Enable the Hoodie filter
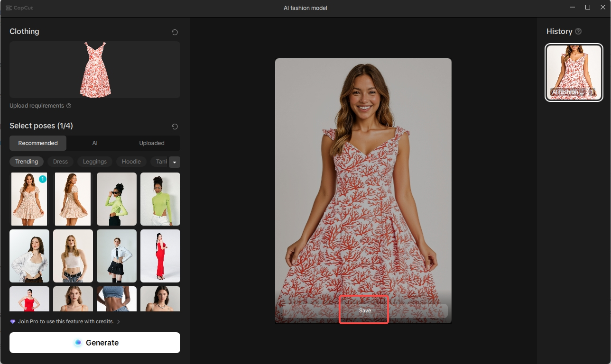611x364 pixels. pos(131,162)
